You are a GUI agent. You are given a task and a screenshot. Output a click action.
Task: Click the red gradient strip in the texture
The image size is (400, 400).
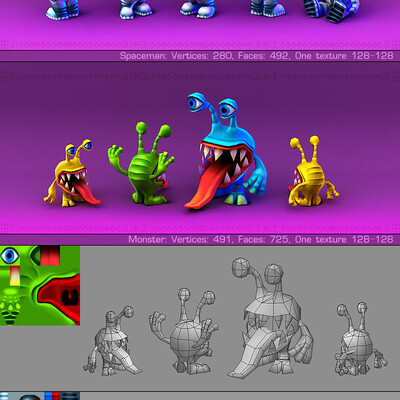pyautogui.click(x=50, y=255)
